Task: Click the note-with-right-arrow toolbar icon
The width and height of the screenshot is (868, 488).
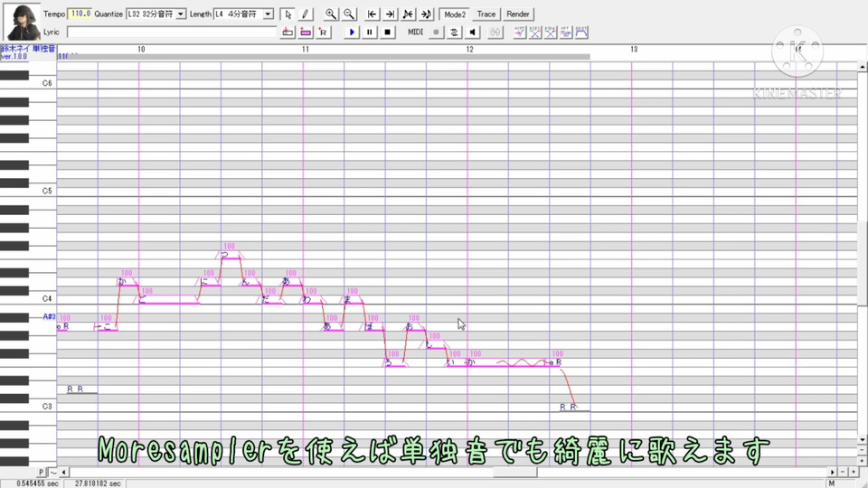Action: point(426,14)
